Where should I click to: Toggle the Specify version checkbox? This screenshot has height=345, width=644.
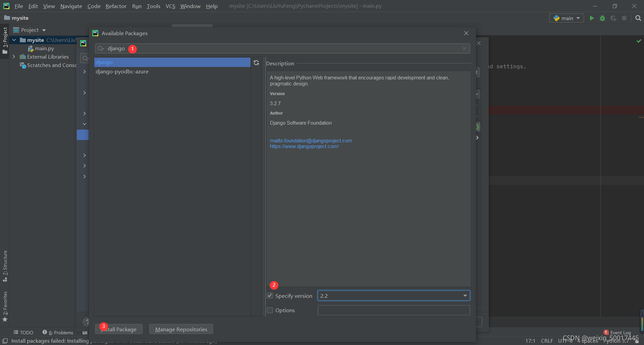click(270, 296)
